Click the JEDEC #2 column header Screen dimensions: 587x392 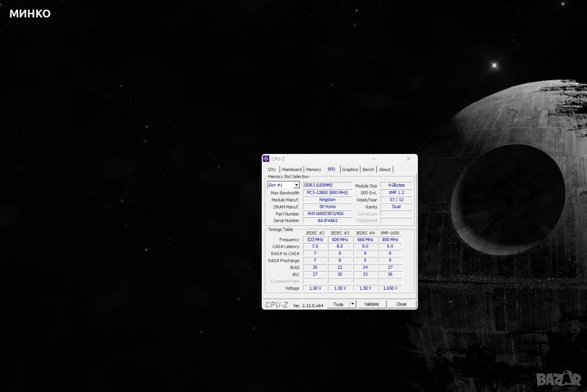[315, 233]
